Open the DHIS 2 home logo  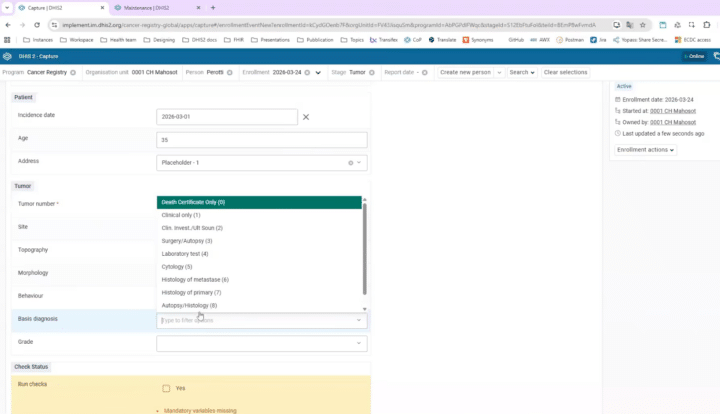[x=7, y=56]
